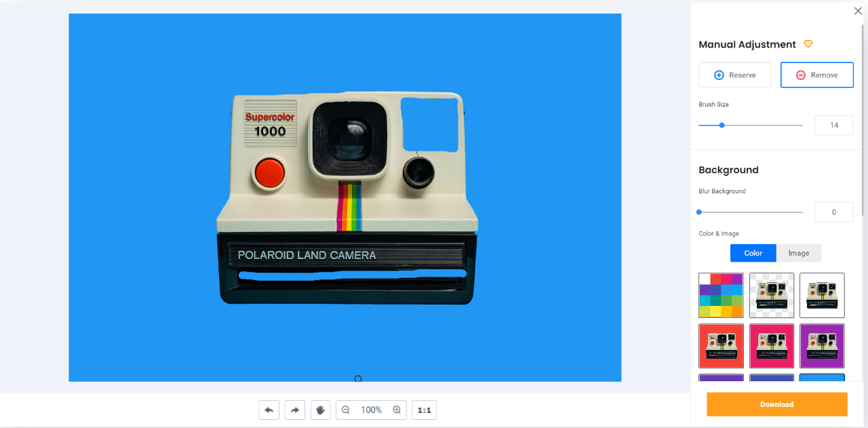The height and width of the screenshot is (428, 868).
Task: Click the 100% zoom level text
Action: 371,410
